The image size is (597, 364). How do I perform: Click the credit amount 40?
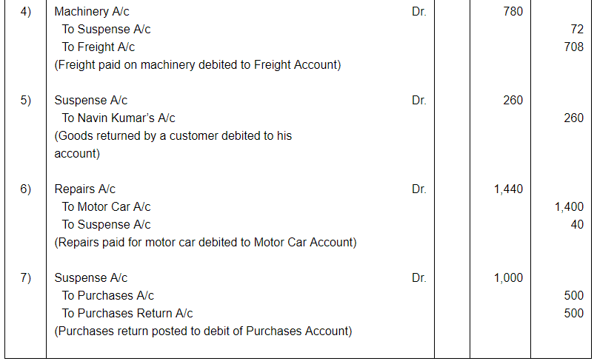[577, 225]
